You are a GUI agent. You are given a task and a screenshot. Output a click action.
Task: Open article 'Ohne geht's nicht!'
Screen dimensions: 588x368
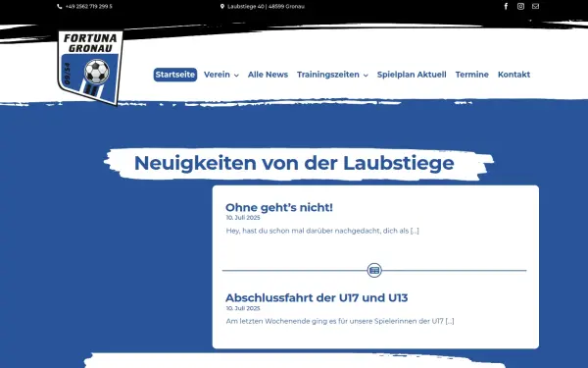coord(279,207)
